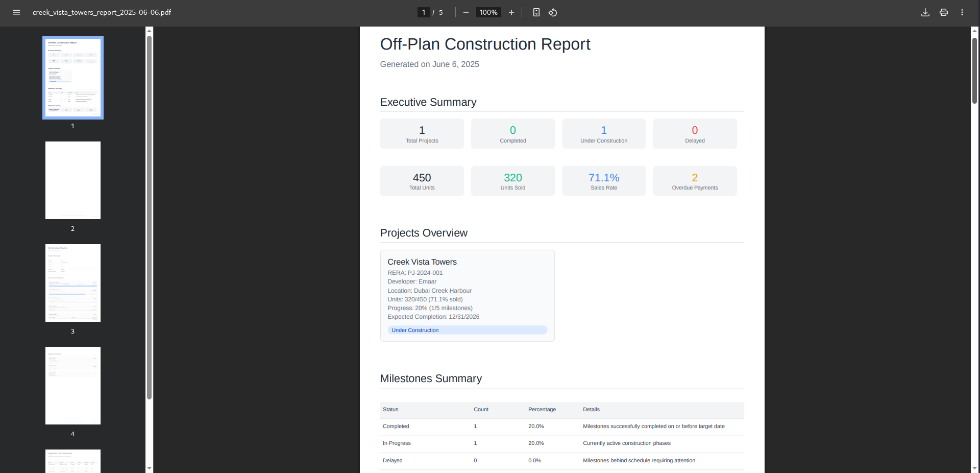Click 'Developer: Emaar' text
Image resolution: width=980 pixels, height=473 pixels.
(412, 281)
